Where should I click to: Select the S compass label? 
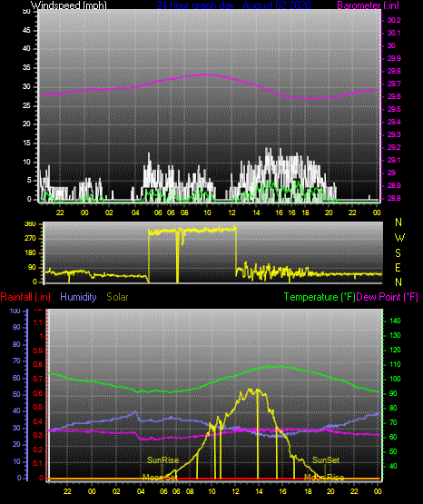[398, 253]
